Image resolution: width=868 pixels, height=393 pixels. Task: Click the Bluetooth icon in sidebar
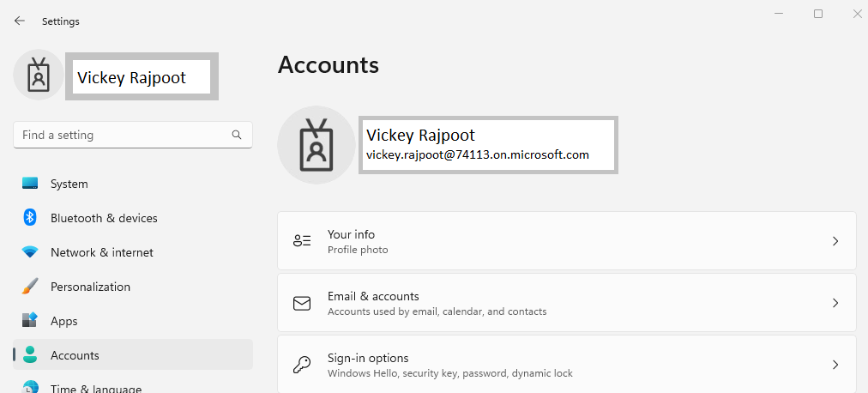pyautogui.click(x=30, y=218)
